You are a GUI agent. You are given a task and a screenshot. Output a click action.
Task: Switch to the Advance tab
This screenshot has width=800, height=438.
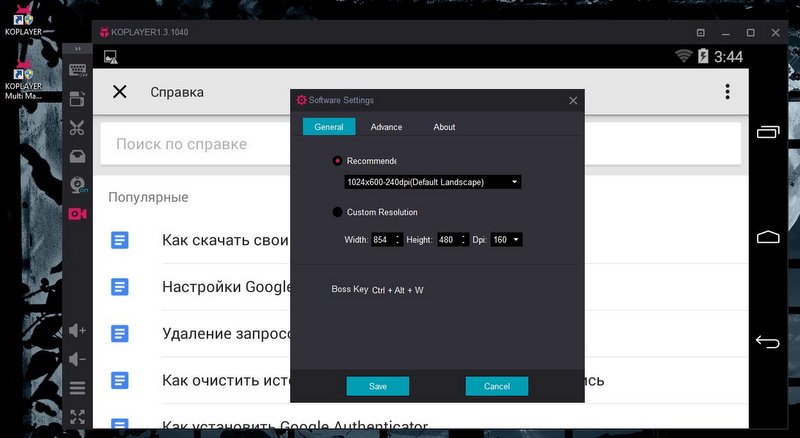(x=386, y=127)
